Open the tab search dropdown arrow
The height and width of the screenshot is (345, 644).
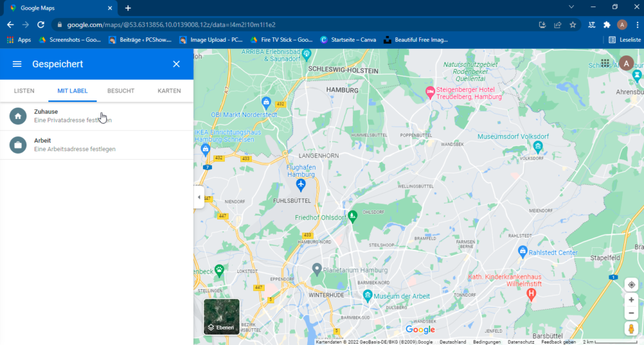(571, 7)
